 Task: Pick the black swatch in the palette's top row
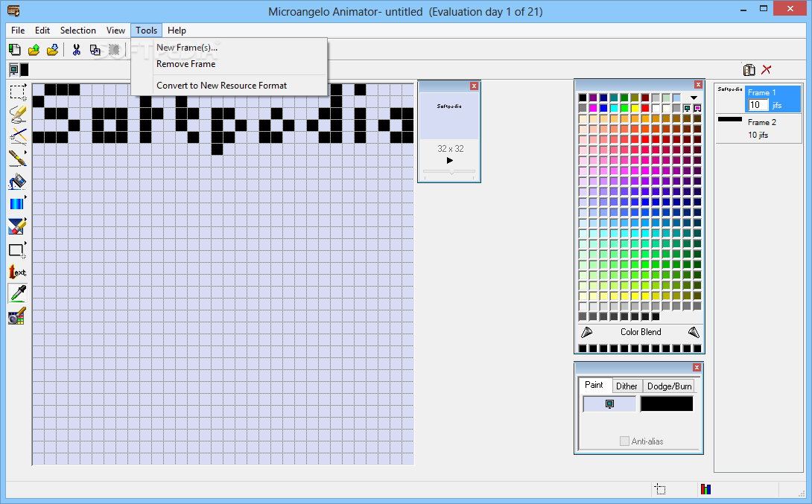tap(583, 98)
